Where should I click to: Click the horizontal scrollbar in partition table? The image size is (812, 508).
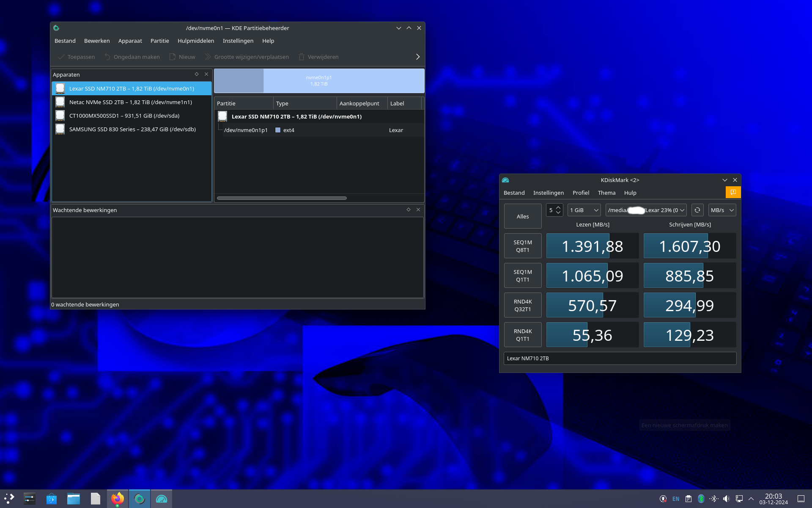(282, 198)
